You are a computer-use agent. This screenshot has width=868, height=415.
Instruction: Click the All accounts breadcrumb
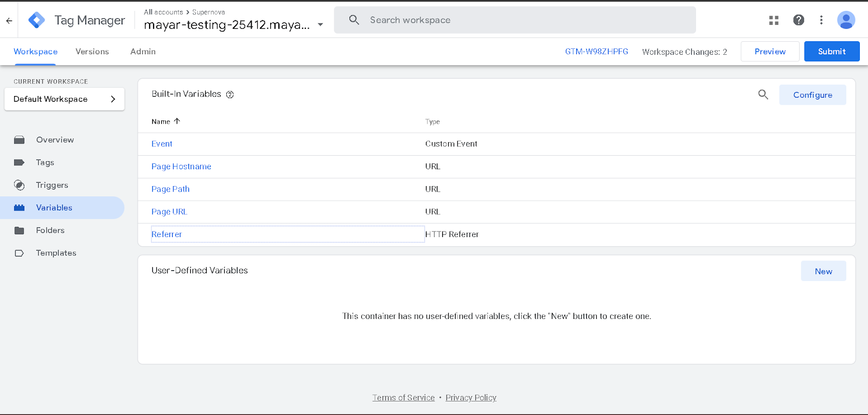[163, 12]
